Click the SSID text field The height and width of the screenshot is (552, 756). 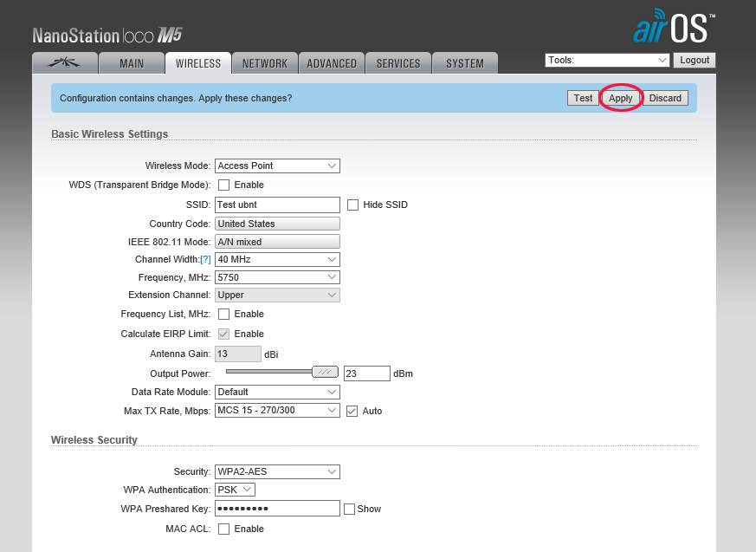click(277, 205)
